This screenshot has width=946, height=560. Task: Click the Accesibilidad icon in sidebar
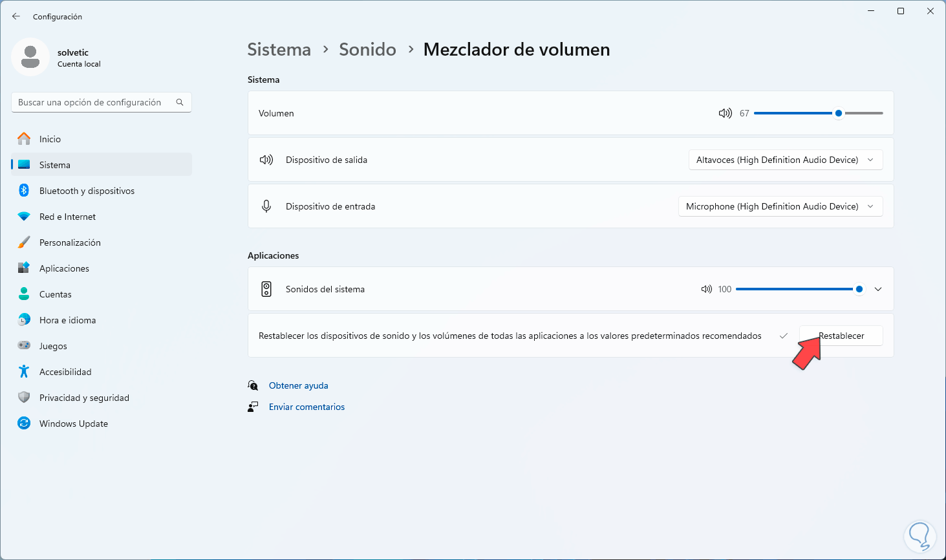click(24, 372)
